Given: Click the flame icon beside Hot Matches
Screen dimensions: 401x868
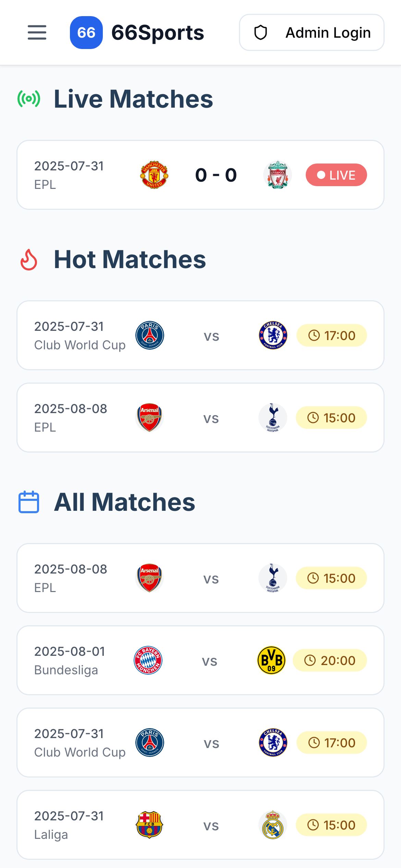Looking at the screenshot, I should point(29,260).
